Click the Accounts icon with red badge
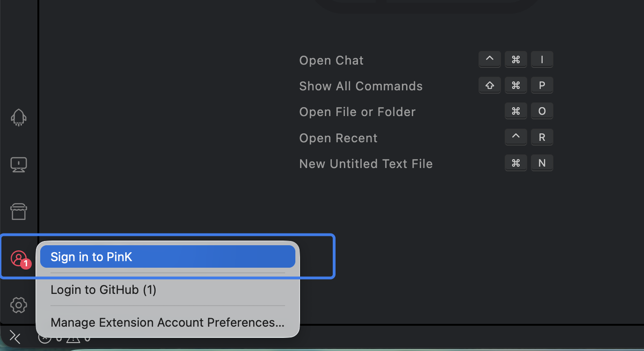Screen dimensions: 644x351 (19, 258)
